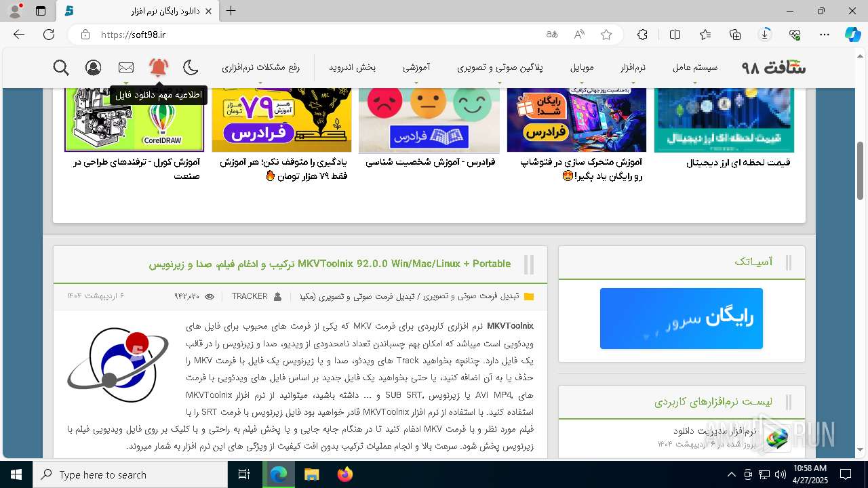Open Edge Settings and more menu
This screenshot has width=868, height=488.
point(825,35)
